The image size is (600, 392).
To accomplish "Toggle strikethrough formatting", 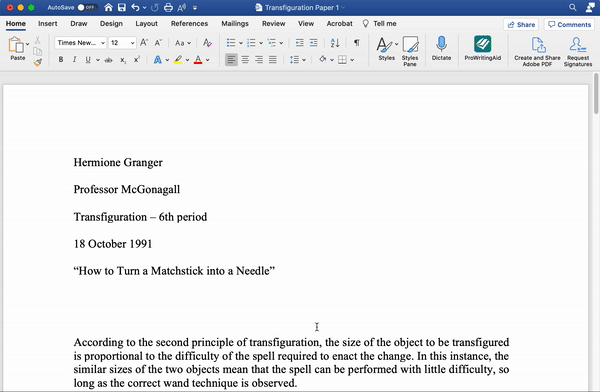I will click(x=109, y=60).
